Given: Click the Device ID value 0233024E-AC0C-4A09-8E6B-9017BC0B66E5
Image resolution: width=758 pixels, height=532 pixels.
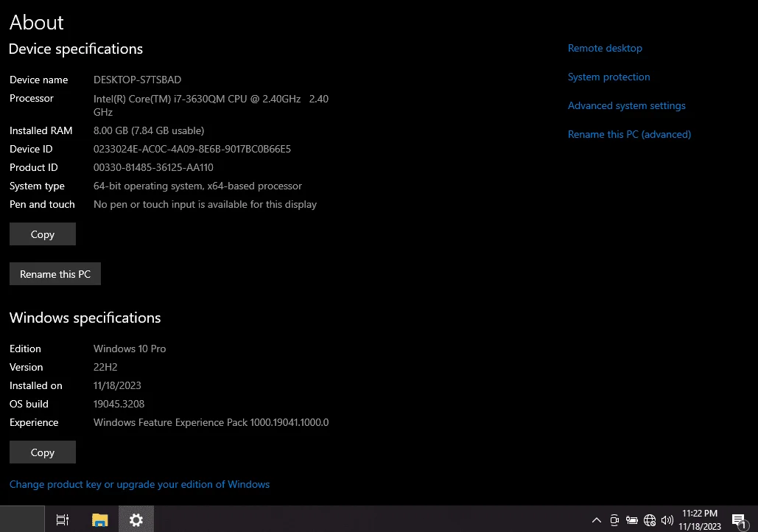Looking at the screenshot, I should (192, 149).
